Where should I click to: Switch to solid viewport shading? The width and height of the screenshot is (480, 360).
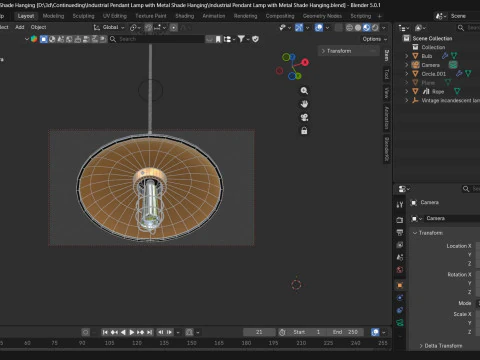tap(358, 28)
